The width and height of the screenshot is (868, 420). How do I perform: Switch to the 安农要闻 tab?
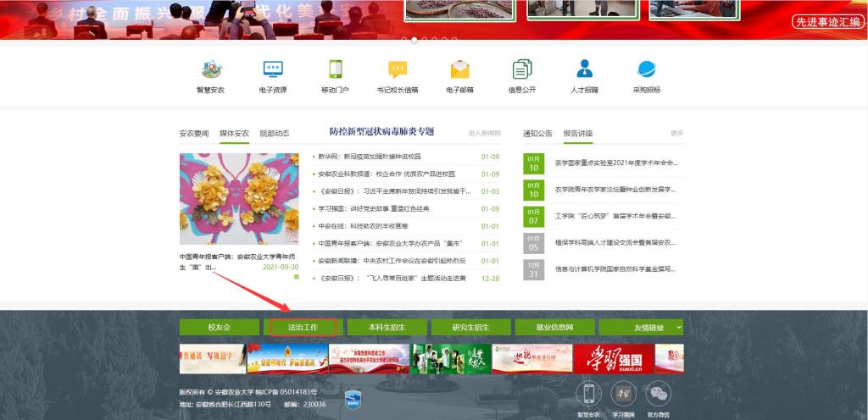(193, 134)
